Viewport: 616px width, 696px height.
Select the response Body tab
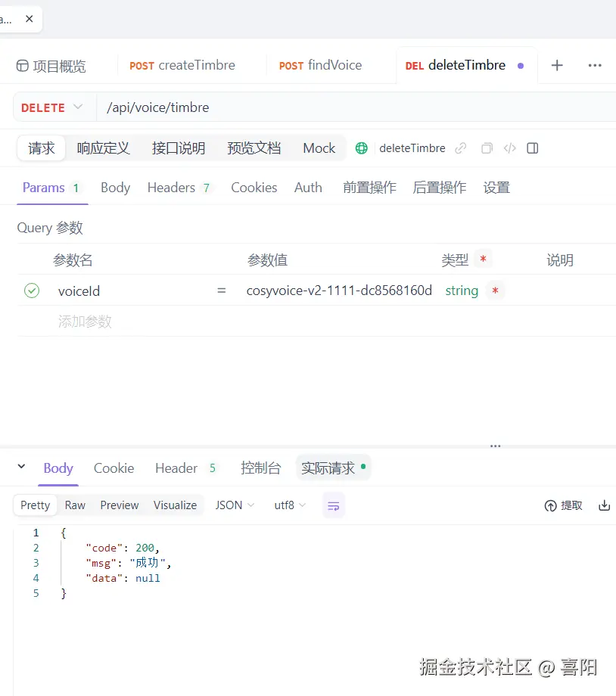click(58, 468)
